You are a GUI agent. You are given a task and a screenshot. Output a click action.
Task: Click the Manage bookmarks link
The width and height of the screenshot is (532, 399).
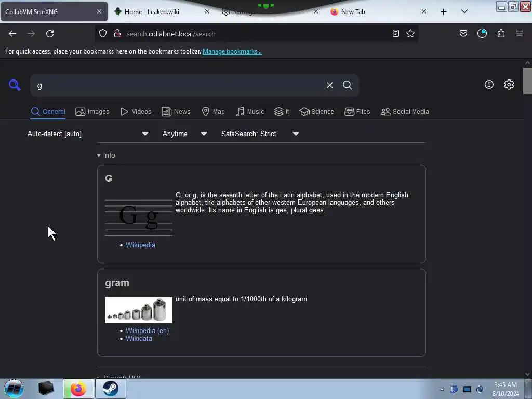click(232, 51)
